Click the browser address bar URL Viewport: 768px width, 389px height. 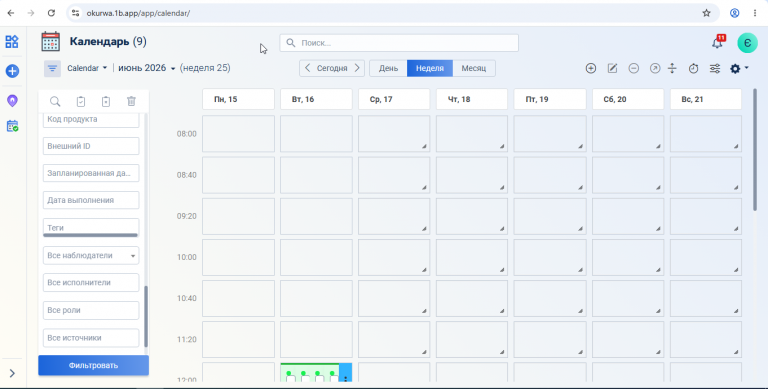[138, 13]
